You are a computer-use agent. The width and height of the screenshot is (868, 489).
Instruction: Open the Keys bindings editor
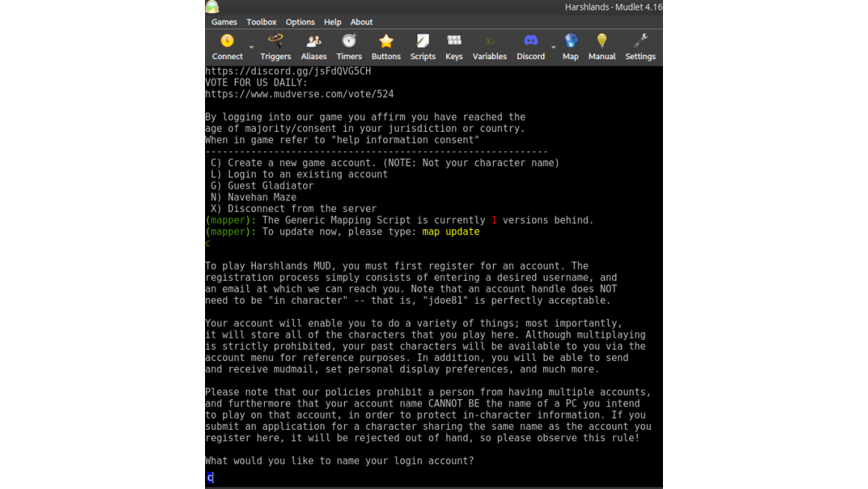click(454, 47)
